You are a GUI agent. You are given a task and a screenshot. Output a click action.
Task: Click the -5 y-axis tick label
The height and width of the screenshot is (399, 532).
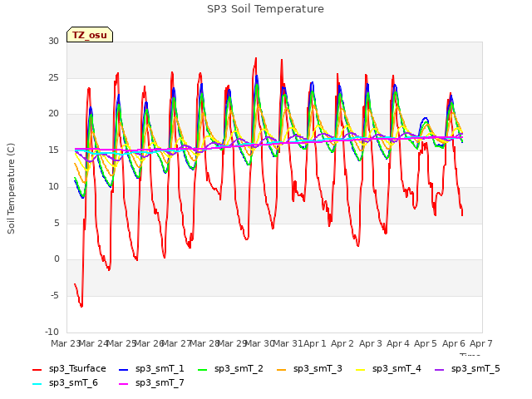click(x=55, y=296)
